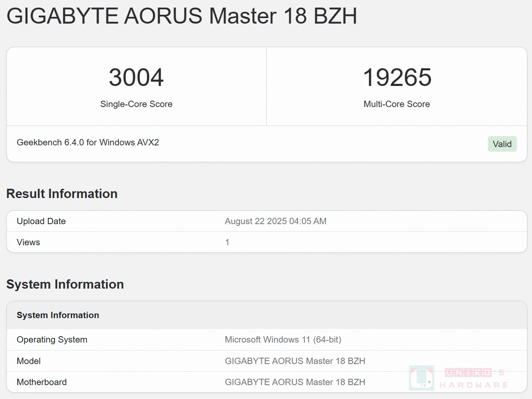Click the Valid status badge
532x399 pixels.
502,144
